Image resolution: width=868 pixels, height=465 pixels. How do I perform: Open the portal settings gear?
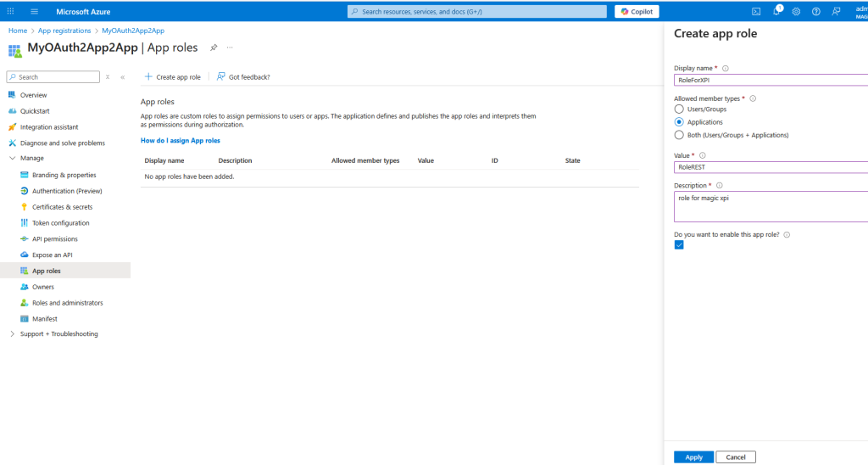(x=796, y=11)
